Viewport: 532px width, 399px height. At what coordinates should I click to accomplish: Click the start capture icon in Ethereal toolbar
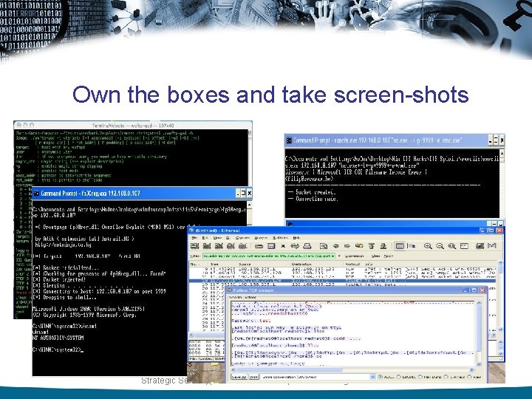coord(219,246)
